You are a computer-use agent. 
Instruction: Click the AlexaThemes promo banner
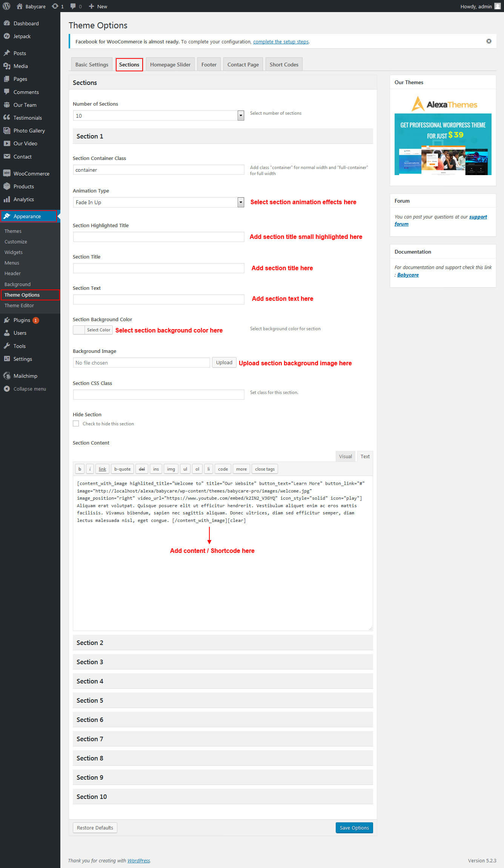click(x=443, y=135)
